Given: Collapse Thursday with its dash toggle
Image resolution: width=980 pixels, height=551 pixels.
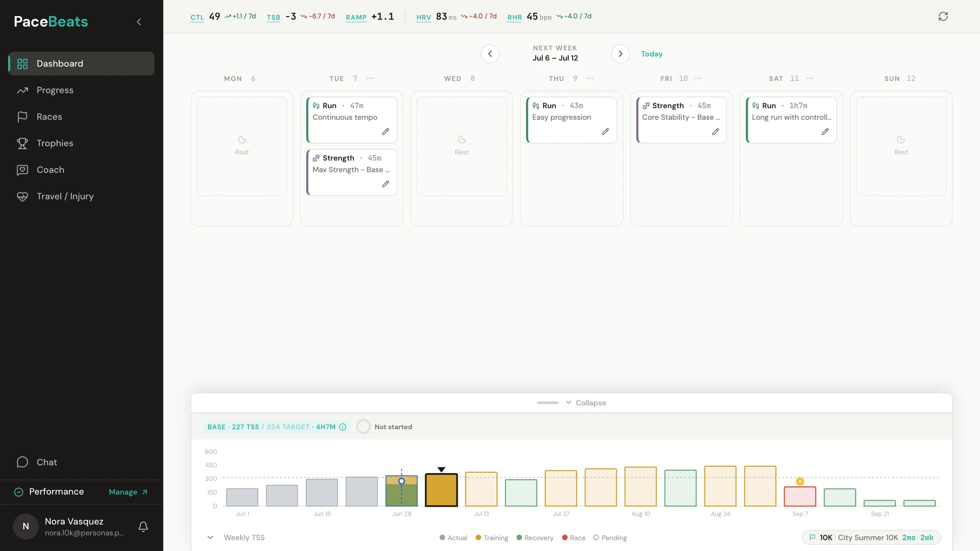Looking at the screenshot, I should (x=590, y=78).
